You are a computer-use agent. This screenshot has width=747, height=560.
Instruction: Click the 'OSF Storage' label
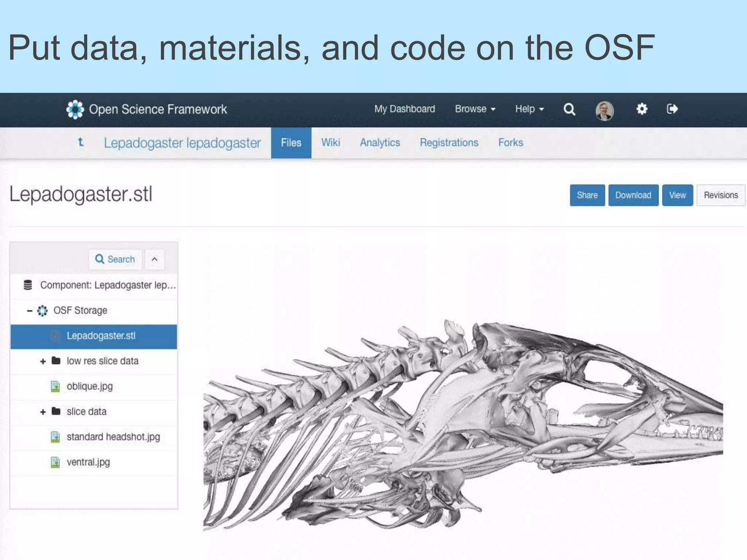(x=80, y=310)
